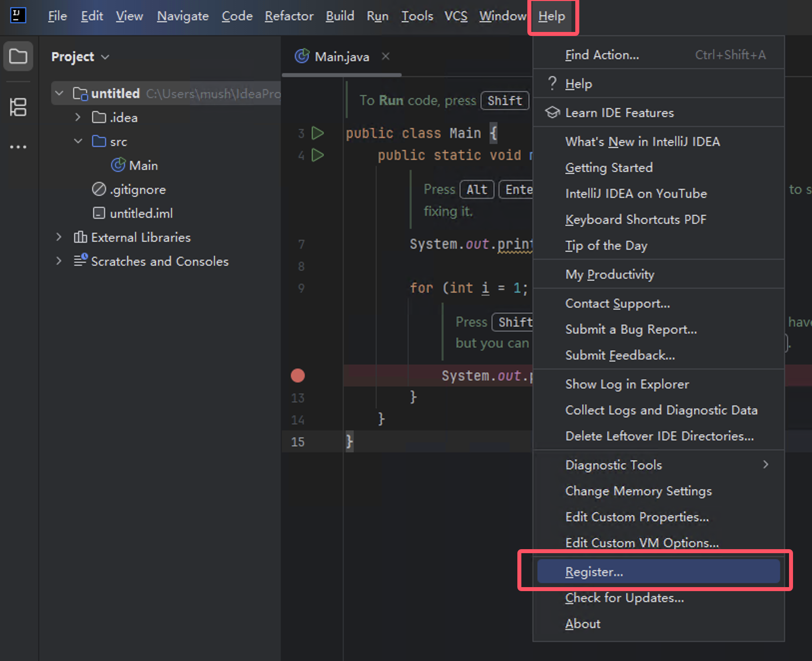This screenshot has height=661, width=812.
Task: Select Collect Logs and Diagnostic Data
Action: click(x=659, y=410)
